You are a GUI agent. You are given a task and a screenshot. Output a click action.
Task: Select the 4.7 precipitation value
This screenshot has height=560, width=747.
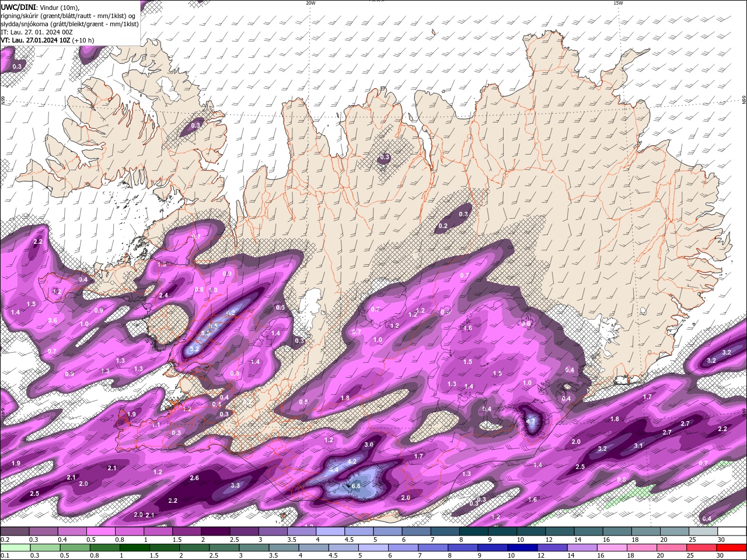[531, 421]
